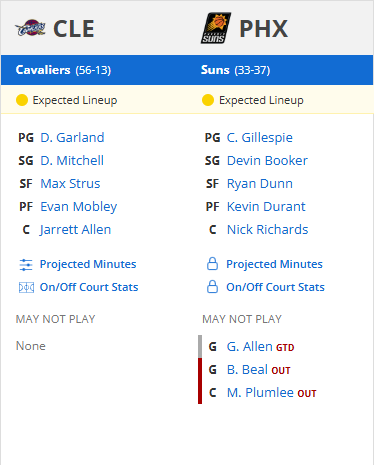Click G. Allen listed as GTD

pos(250,347)
